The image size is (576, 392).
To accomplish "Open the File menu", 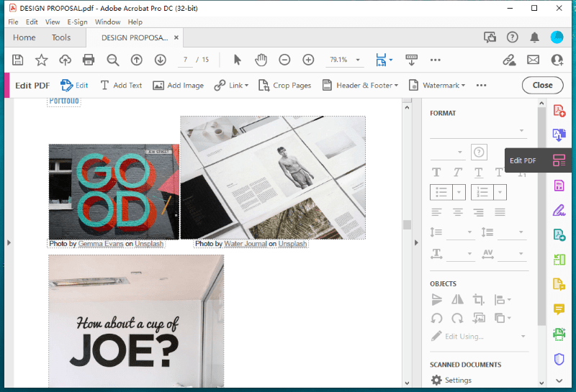I will pos(13,22).
